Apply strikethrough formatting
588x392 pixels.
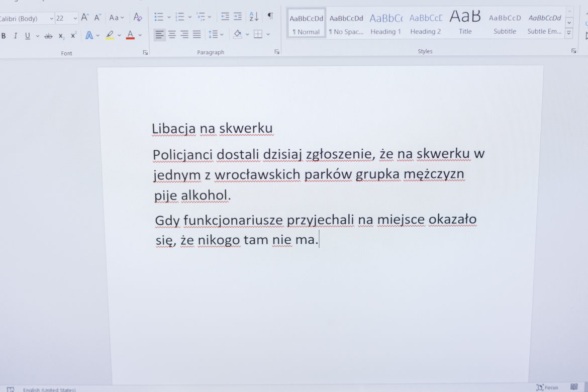pyautogui.click(x=48, y=36)
